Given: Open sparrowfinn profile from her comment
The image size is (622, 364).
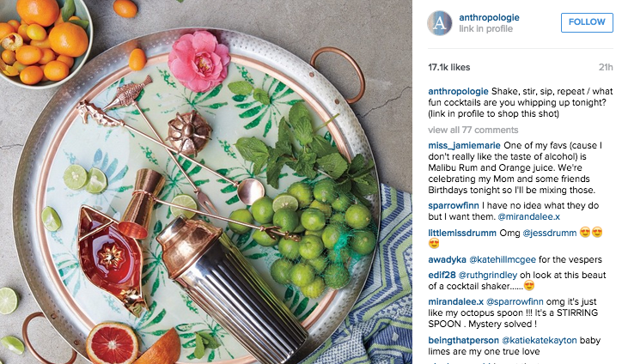Looking at the screenshot, I should coord(454,206).
